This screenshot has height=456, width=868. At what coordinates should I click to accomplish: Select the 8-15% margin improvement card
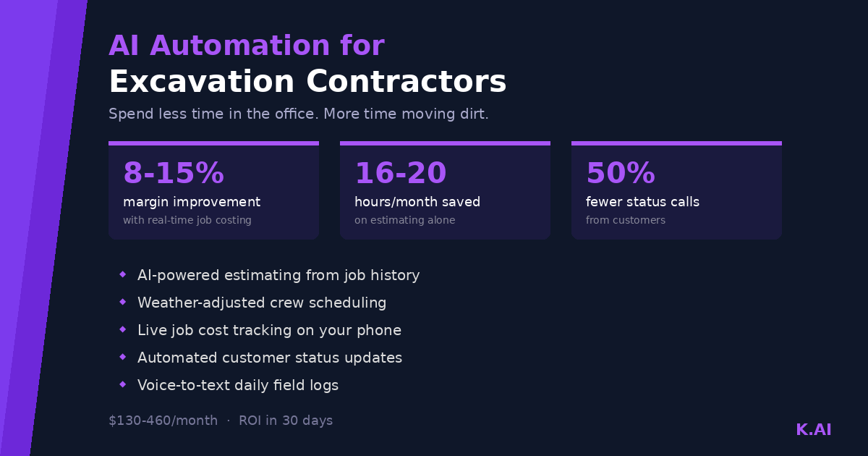(213, 190)
